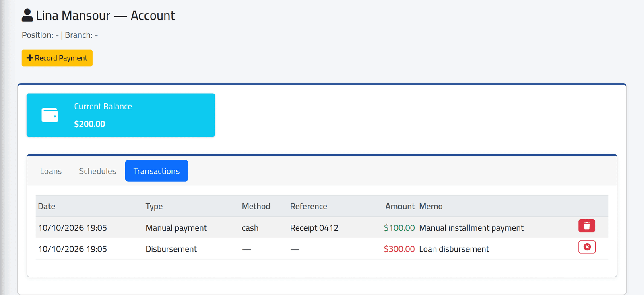The height and width of the screenshot is (295, 644).
Task: Click the $200.00 current balance value
Action: coord(90,124)
